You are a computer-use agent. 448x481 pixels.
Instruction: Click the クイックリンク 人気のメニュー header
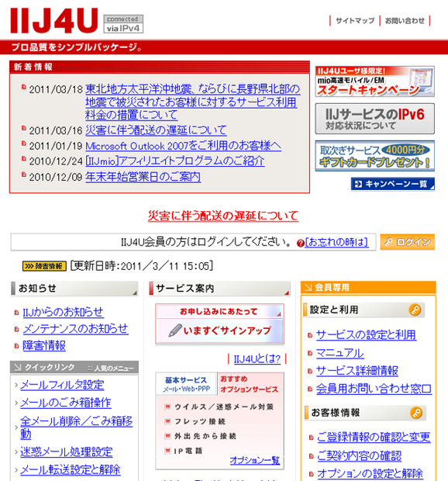coord(74,368)
